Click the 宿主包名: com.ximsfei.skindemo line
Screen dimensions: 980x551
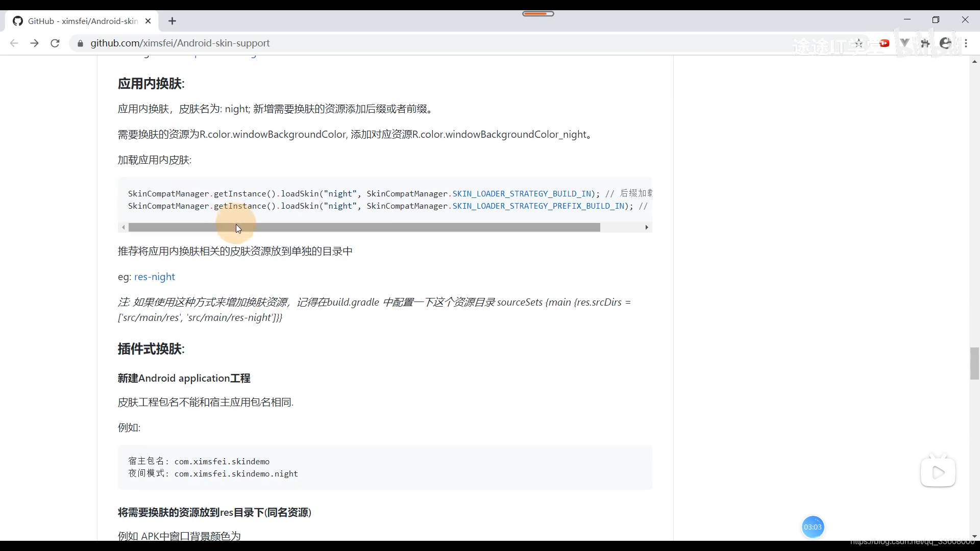click(199, 461)
